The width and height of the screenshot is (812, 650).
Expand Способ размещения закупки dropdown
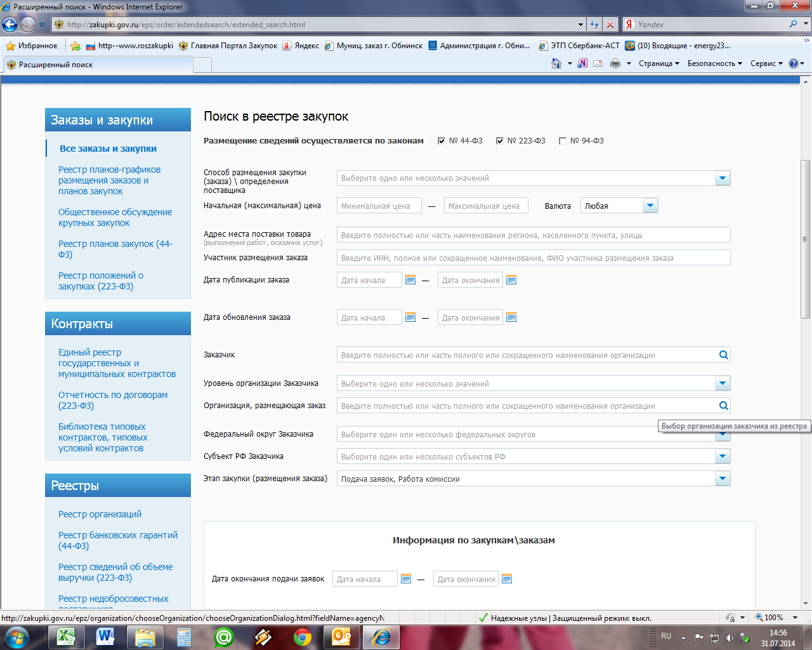[722, 178]
